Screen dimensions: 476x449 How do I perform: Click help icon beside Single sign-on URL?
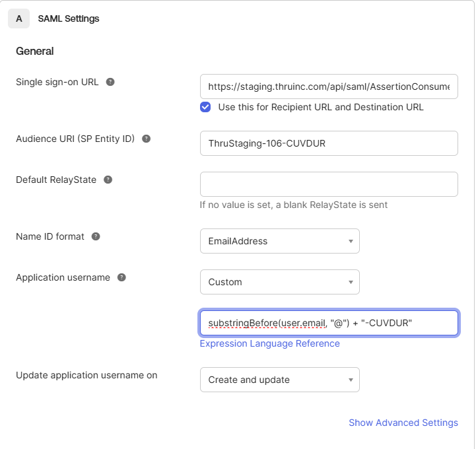(x=110, y=82)
